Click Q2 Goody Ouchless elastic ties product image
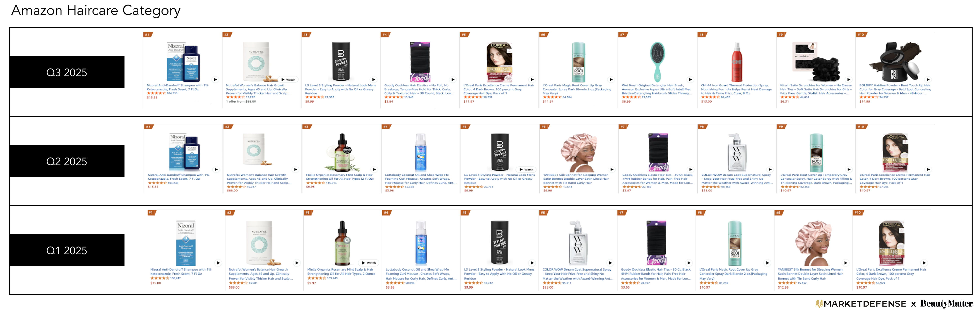This screenshot has width=980, height=313. 658,152
